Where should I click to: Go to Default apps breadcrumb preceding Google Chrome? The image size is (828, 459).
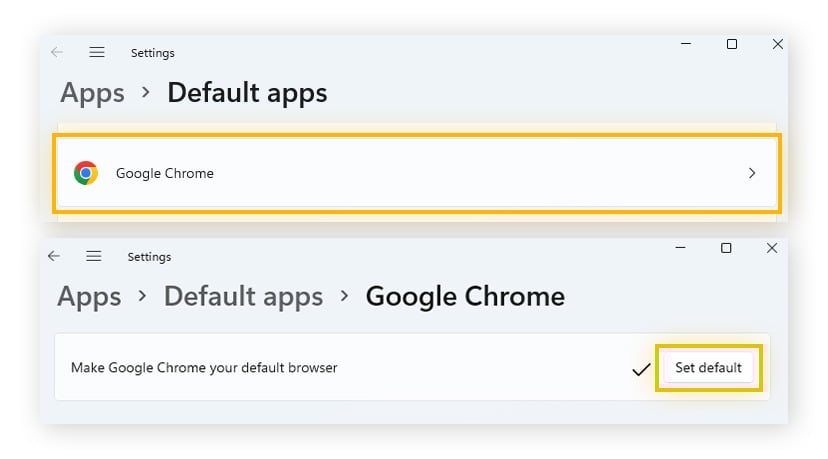pyautogui.click(x=243, y=296)
